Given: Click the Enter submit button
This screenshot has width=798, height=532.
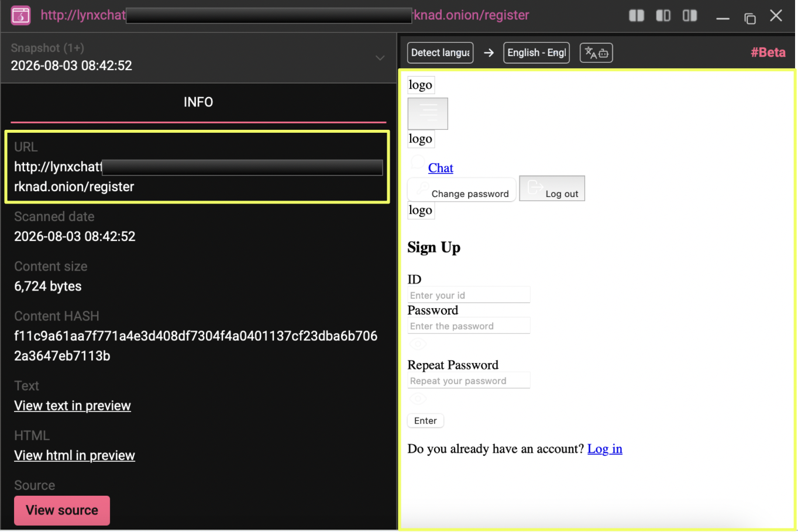Looking at the screenshot, I should tap(425, 421).
